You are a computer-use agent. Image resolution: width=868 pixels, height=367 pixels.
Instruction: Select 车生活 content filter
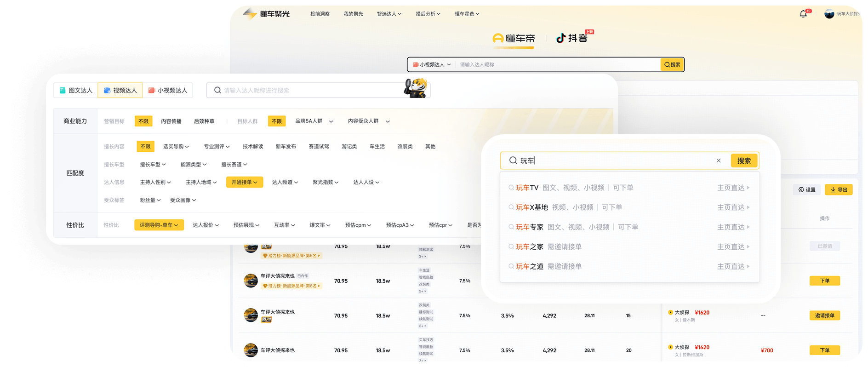coord(377,147)
